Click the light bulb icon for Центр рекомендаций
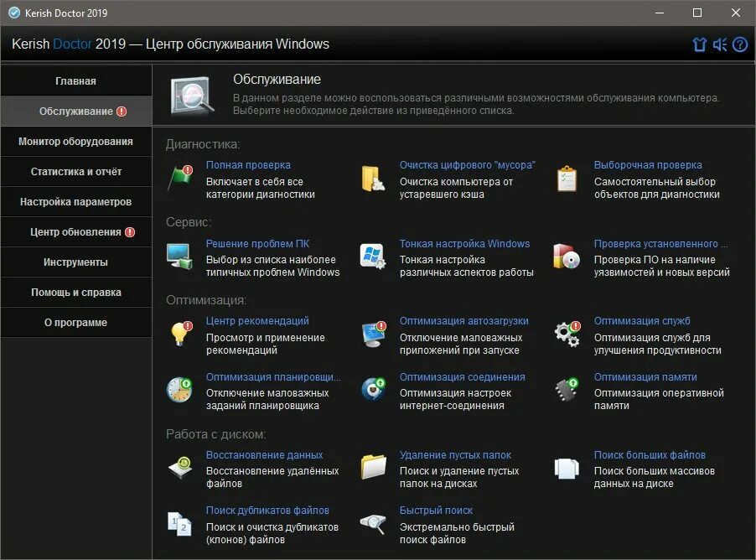The image size is (756, 560). tap(181, 334)
